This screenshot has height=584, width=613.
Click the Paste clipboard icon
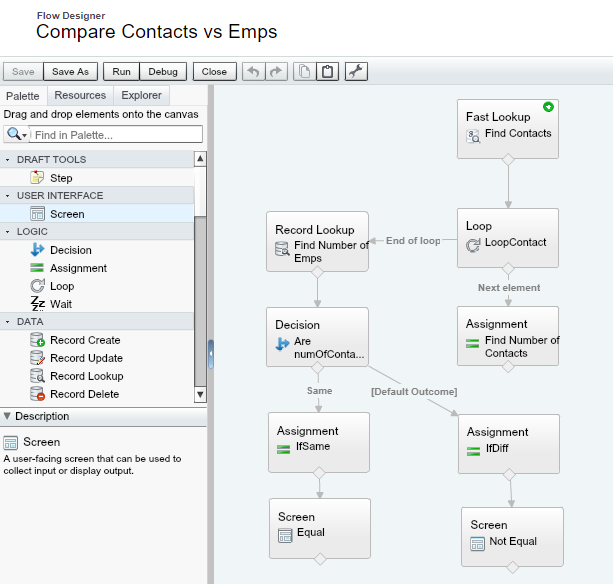click(x=327, y=72)
